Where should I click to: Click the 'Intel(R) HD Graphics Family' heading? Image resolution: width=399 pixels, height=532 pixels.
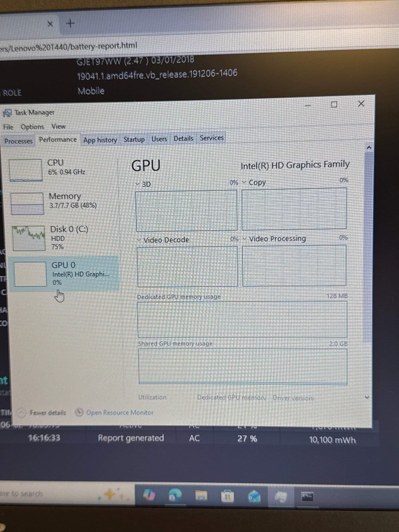click(x=295, y=165)
